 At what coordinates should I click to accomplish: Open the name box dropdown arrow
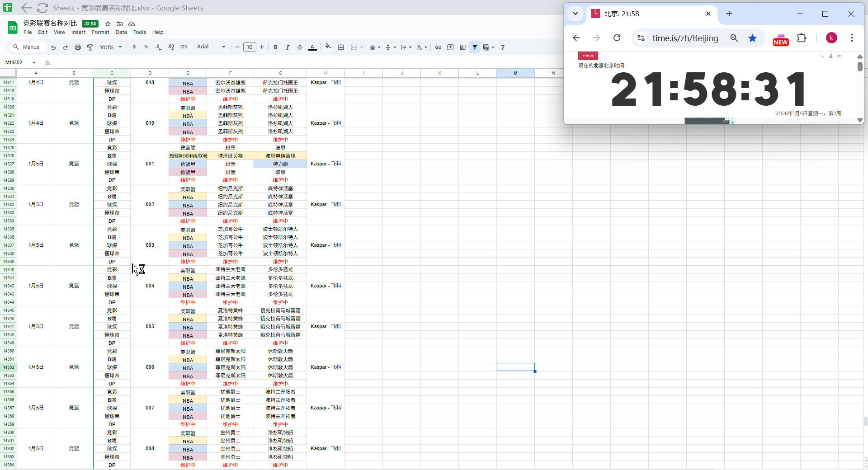[x=34, y=62]
